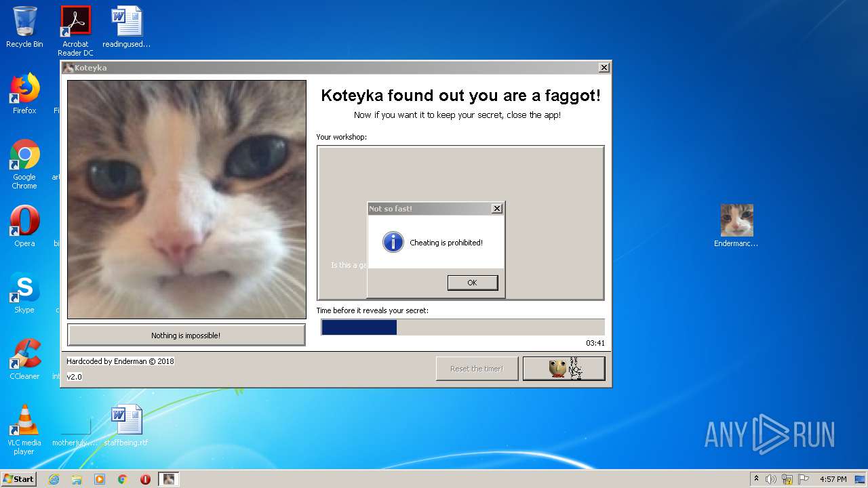Image resolution: width=868 pixels, height=488 pixels.
Task: Open the Skype desktop shortcut
Action: click(24, 293)
